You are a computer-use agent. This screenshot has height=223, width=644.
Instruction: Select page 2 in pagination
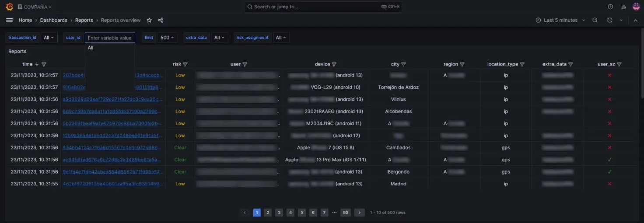(268, 213)
